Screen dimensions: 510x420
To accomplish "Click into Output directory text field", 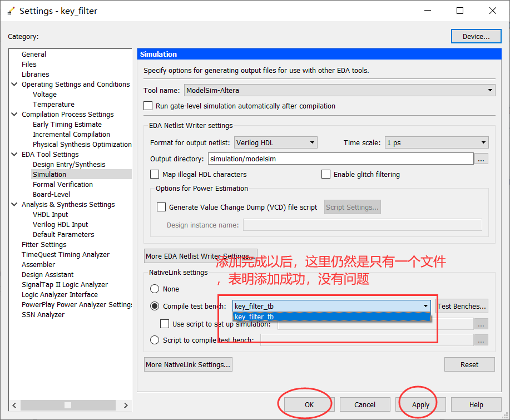I will tap(340, 159).
